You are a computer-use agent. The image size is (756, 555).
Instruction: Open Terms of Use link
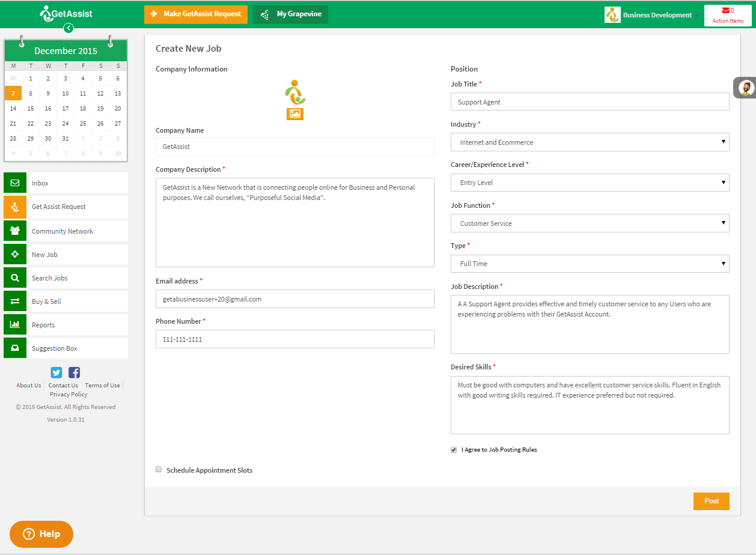tap(102, 386)
